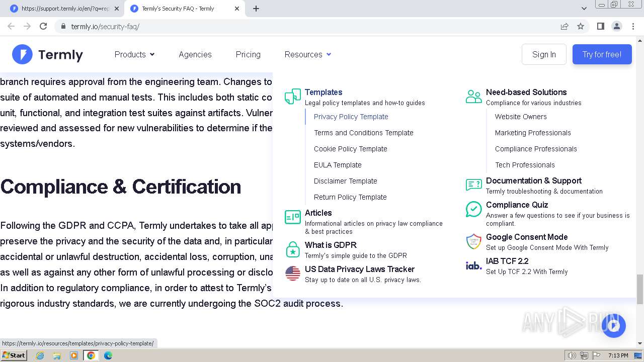The image size is (644, 362).
Task: Select Compliance Professionals link
Action: (x=536, y=149)
